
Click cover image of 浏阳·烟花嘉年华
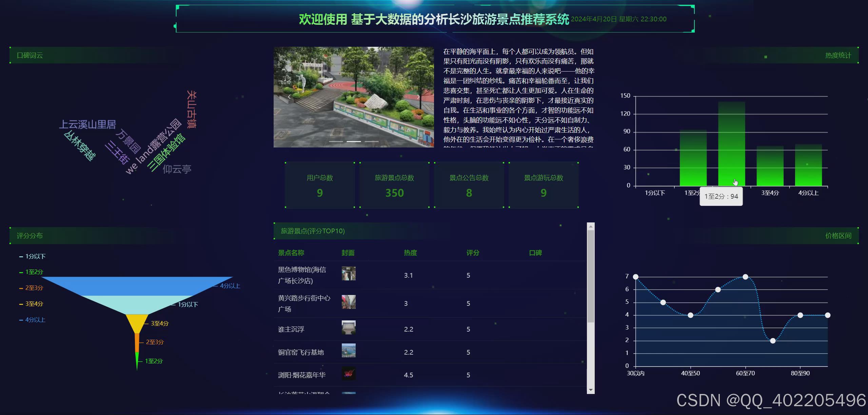click(x=349, y=374)
